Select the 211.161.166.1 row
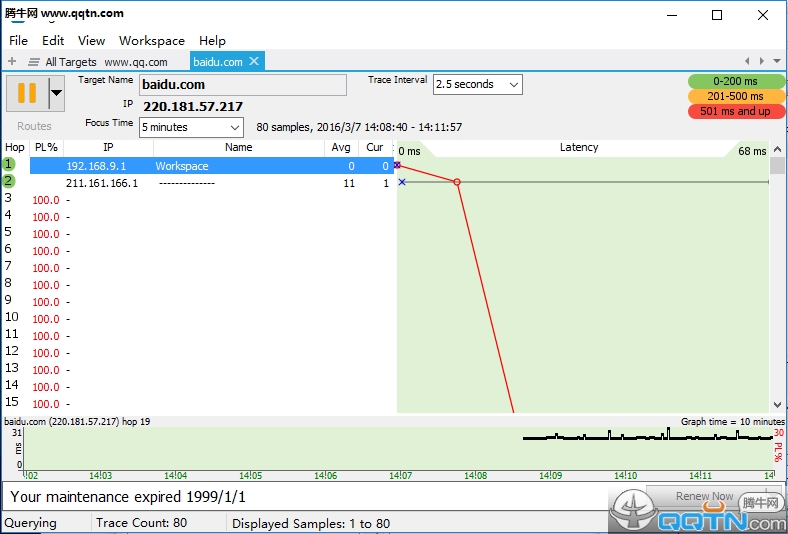This screenshot has width=788, height=534. pos(212,183)
